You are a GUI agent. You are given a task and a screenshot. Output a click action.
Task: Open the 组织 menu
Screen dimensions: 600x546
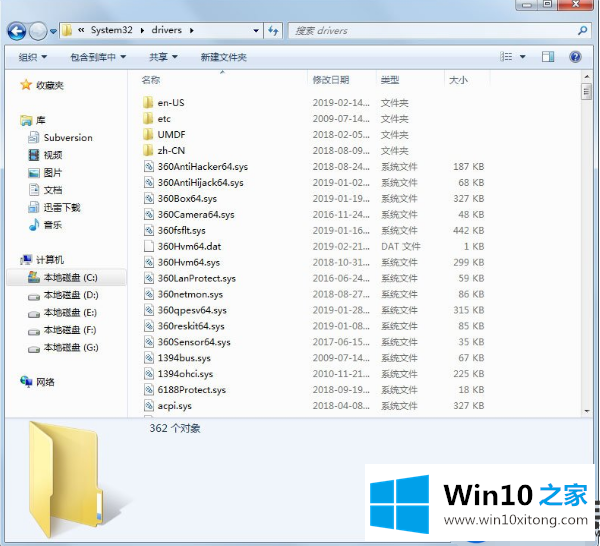click(x=33, y=57)
